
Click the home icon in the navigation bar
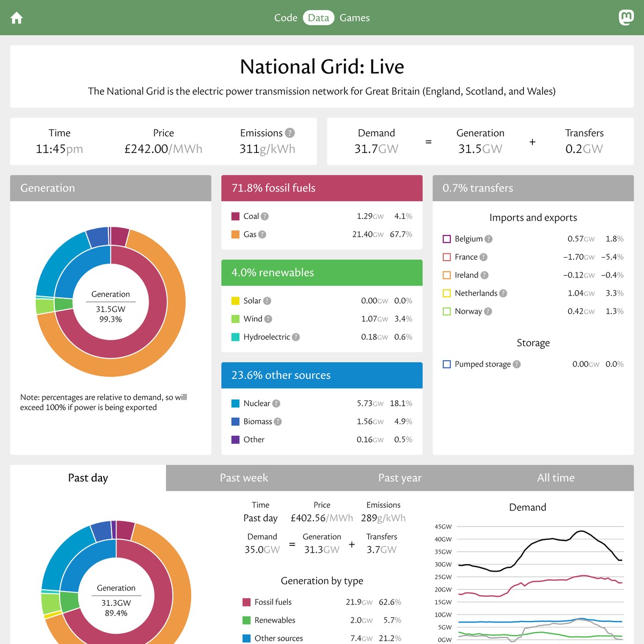pos(16,17)
